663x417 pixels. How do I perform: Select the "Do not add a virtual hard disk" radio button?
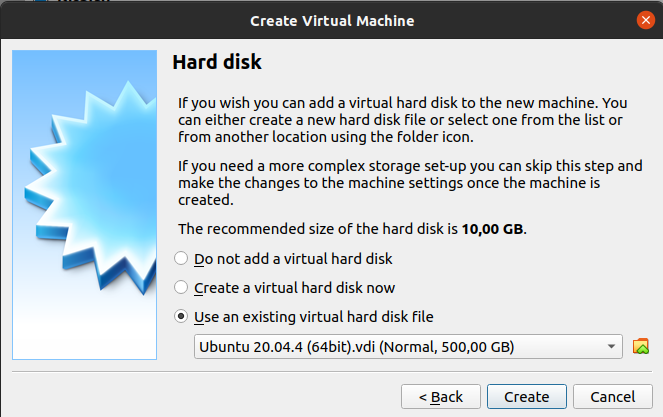coord(181,258)
